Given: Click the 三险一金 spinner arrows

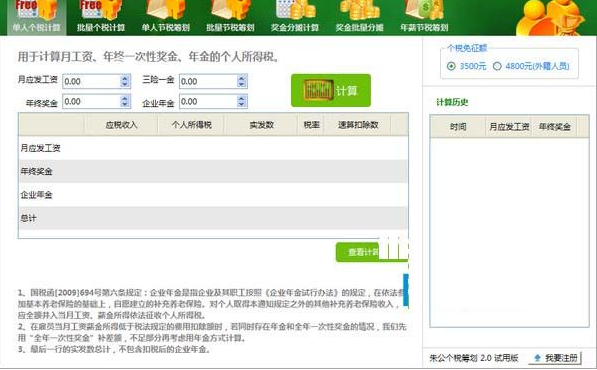Looking at the screenshot, I should [x=241, y=81].
